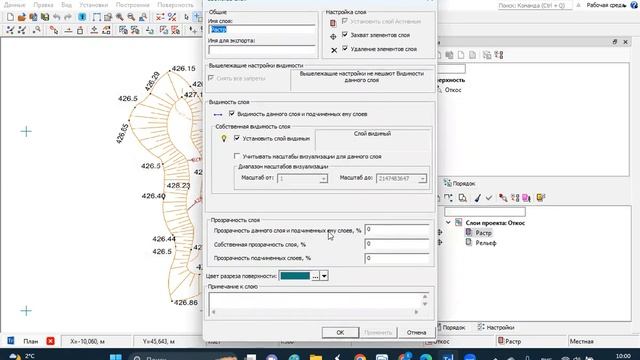Open the surface section color dropdown arrow
640x360 pixels.
coord(324,276)
